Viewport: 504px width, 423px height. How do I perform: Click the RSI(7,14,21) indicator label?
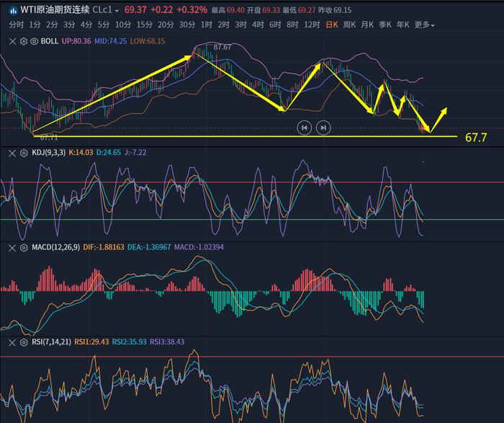[51, 342]
